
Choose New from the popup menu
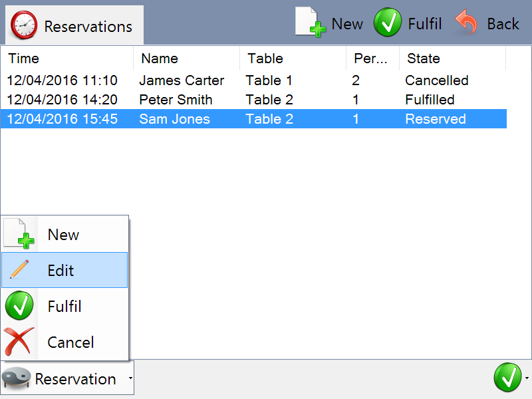(64, 234)
